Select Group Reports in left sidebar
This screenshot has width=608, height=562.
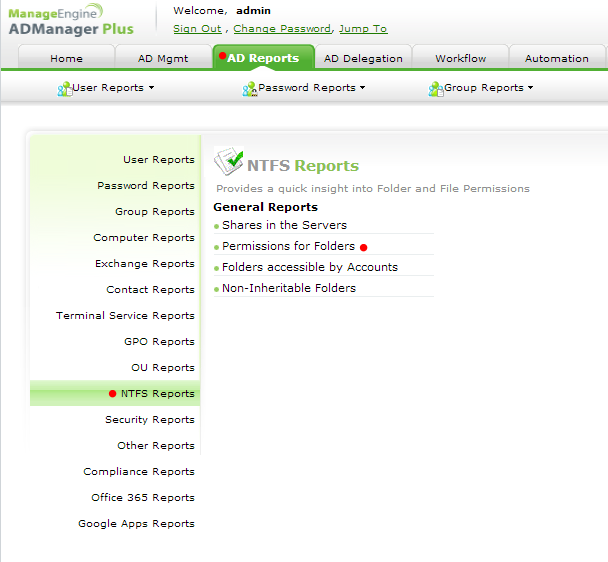coord(155,211)
